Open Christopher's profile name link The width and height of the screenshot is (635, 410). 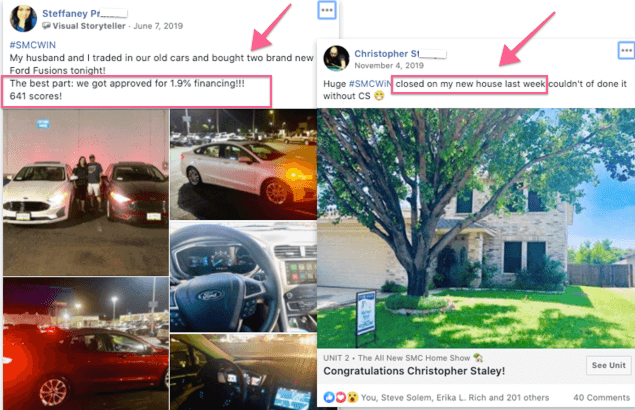pos(400,53)
